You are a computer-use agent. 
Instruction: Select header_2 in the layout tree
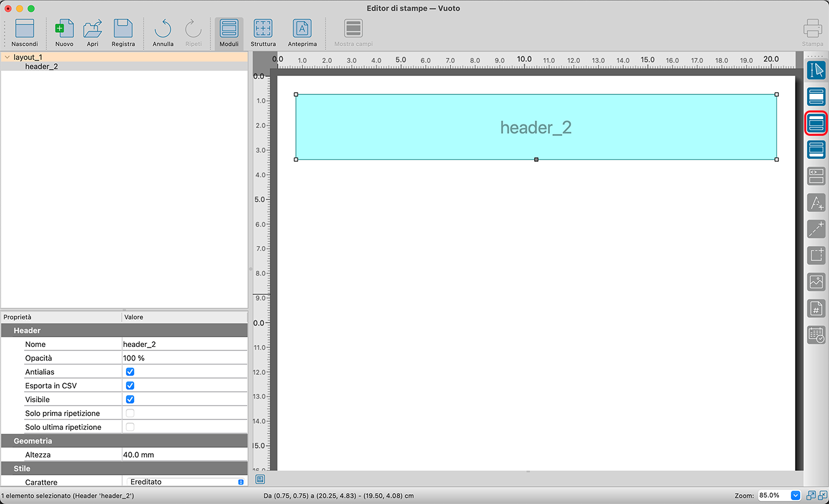(41, 67)
